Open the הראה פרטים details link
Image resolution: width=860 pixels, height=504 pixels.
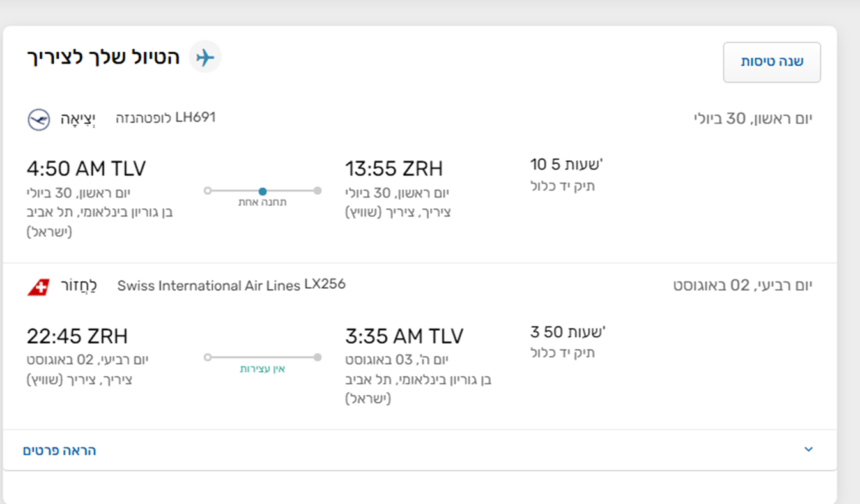pyautogui.click(x=59, y=451)
